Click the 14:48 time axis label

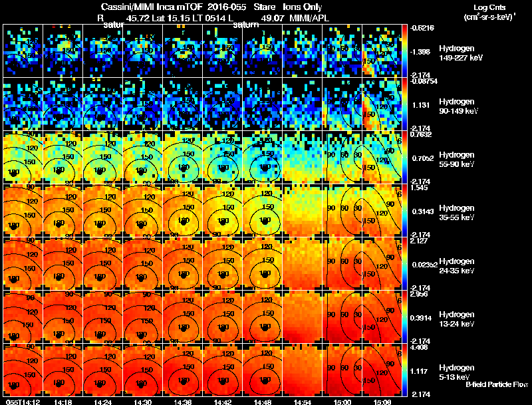coord(262,402)
